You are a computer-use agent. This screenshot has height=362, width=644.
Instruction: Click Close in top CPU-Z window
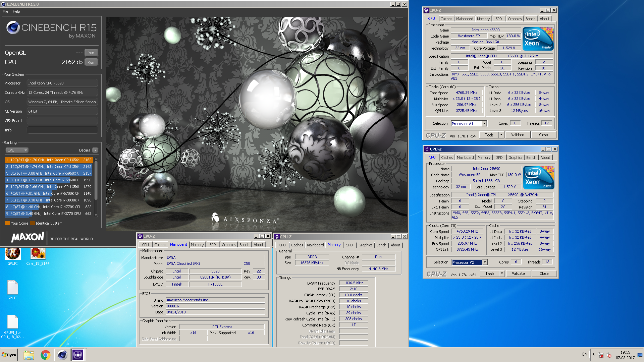(x=543, y=135)
